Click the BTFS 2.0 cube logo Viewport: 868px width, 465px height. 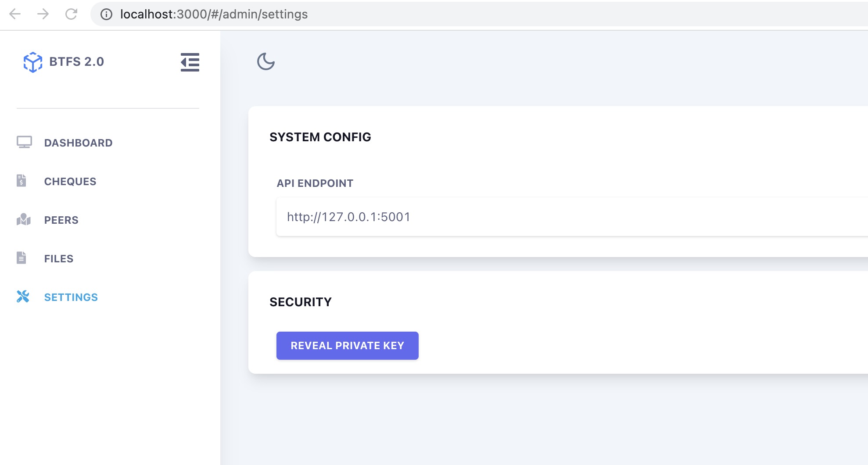pyautogui.click(x=33, y=62)
